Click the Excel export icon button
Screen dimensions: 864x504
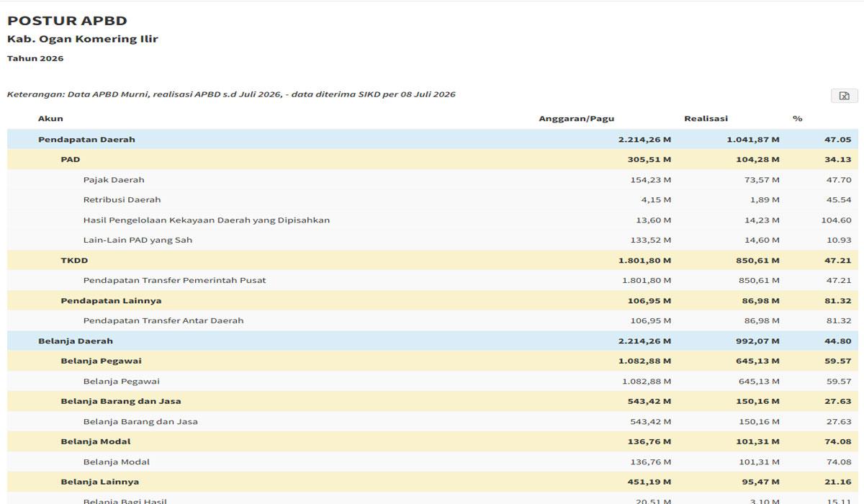point(845,96)
